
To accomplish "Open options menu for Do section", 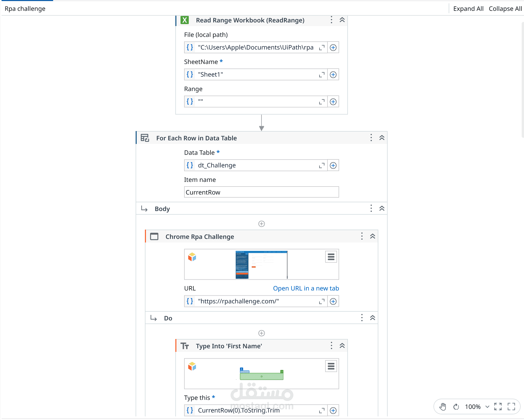I will [362, 318].
